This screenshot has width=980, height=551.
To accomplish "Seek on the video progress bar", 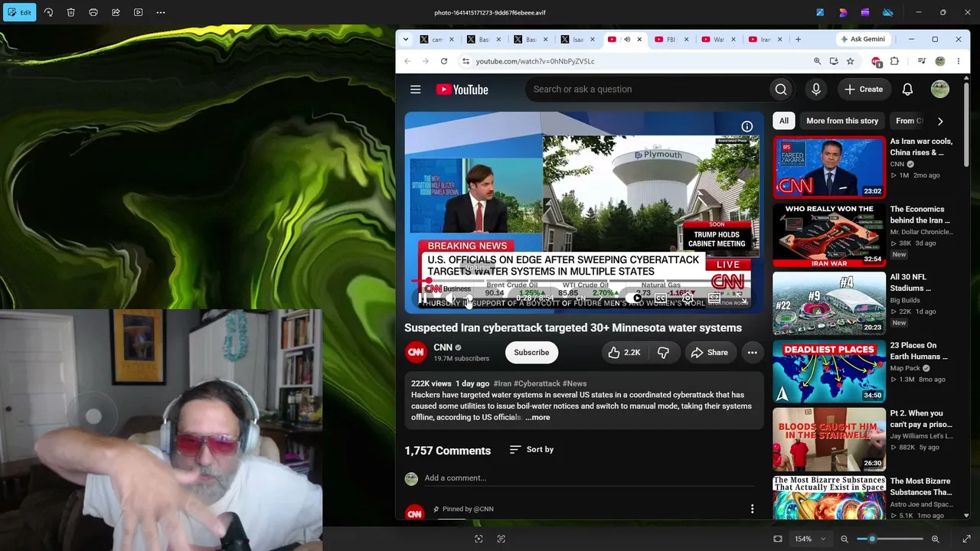I will (583, 282).
